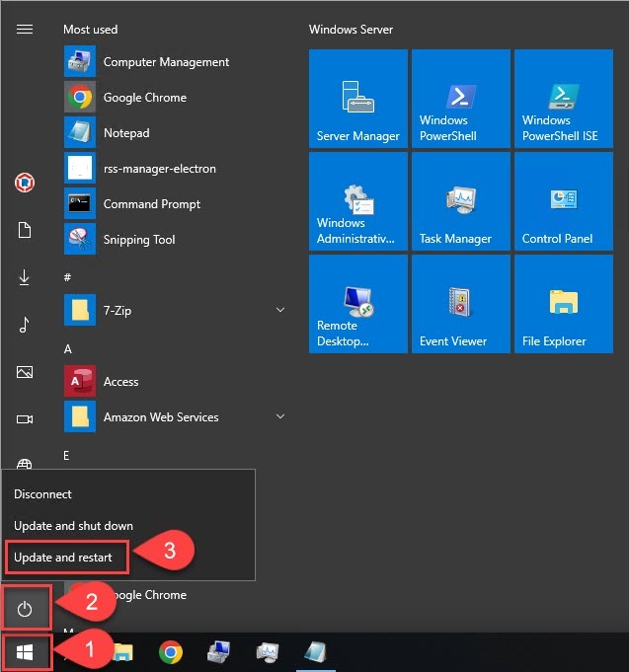Choose Update and shut down
Screen dimensions: 629x672
click(73, 526)
